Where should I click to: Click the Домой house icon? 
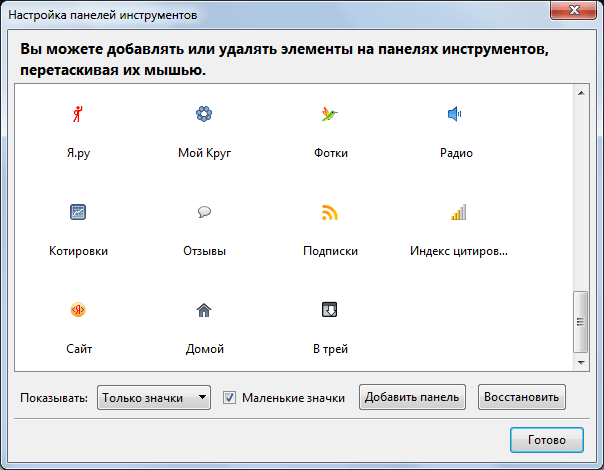click(204, 310)
